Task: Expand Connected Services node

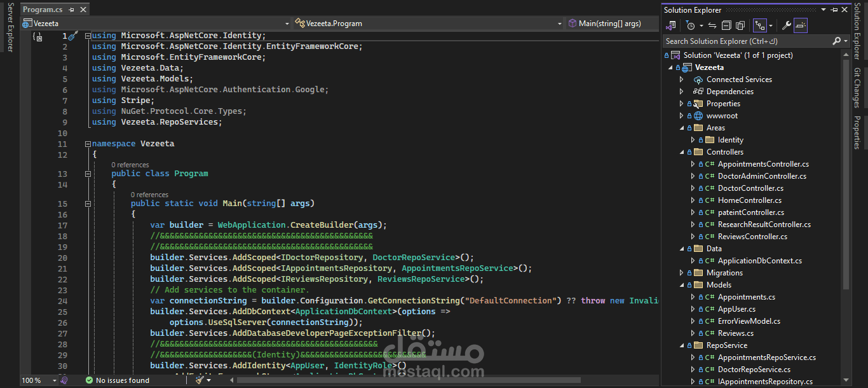Action: 682,80
